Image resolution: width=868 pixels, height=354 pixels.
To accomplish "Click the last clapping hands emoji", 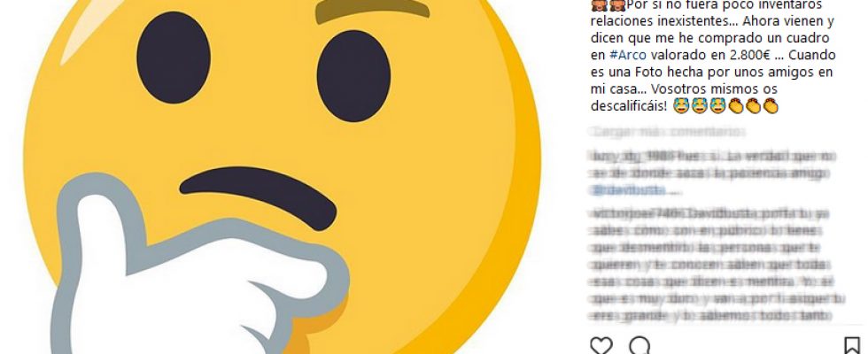I will [771, 105].
